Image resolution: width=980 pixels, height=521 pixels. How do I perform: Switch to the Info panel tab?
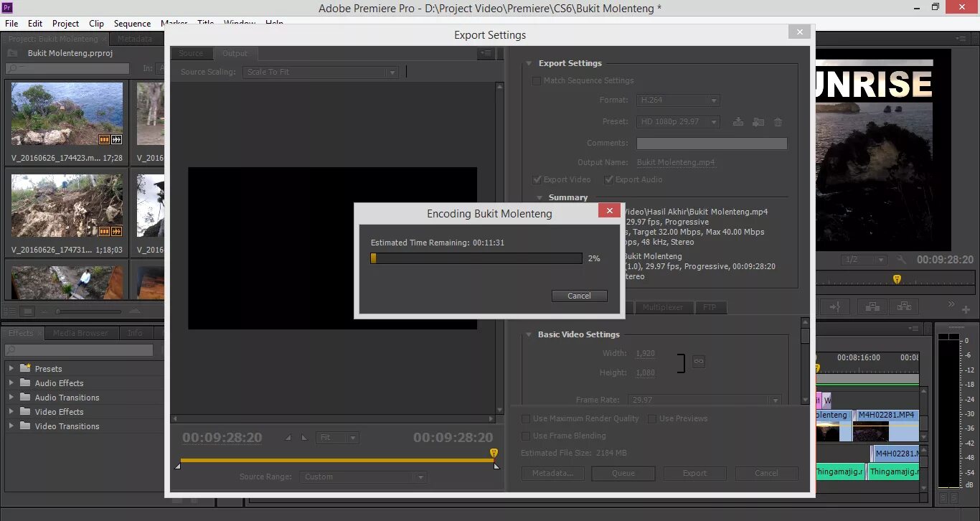135,333
